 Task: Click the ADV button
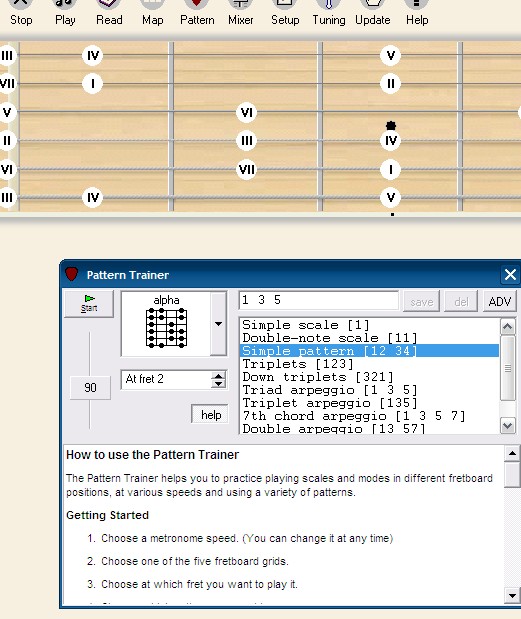tap(500, 302)
